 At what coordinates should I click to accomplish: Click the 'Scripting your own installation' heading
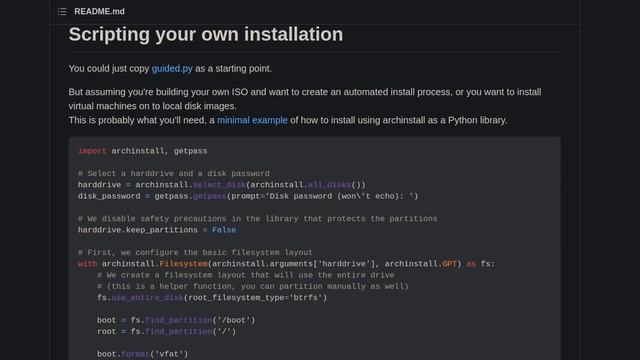tap(206, 34)
